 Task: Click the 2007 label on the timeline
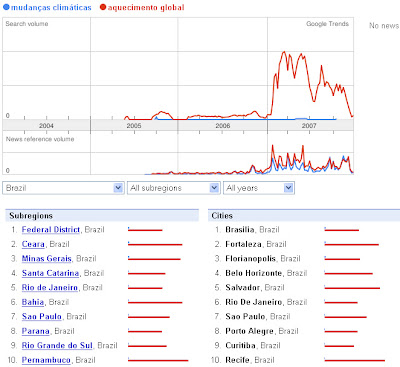point(309,126)
